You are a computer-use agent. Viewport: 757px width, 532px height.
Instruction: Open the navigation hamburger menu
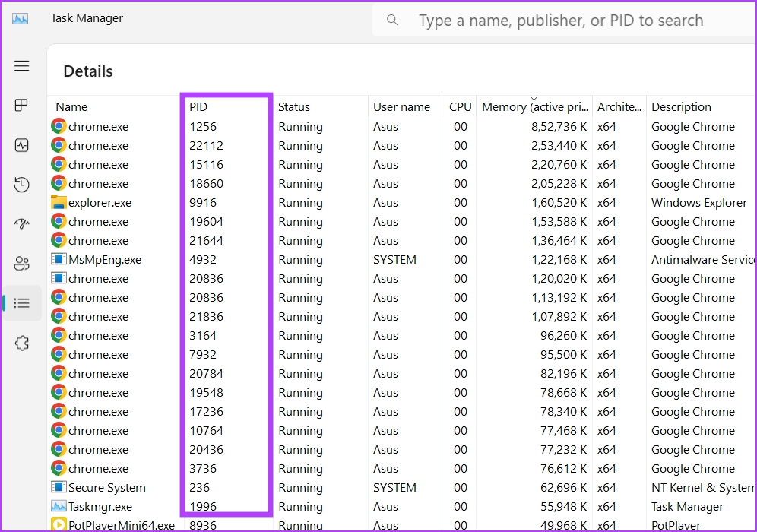pyautogui.click(x=22, y=65)
